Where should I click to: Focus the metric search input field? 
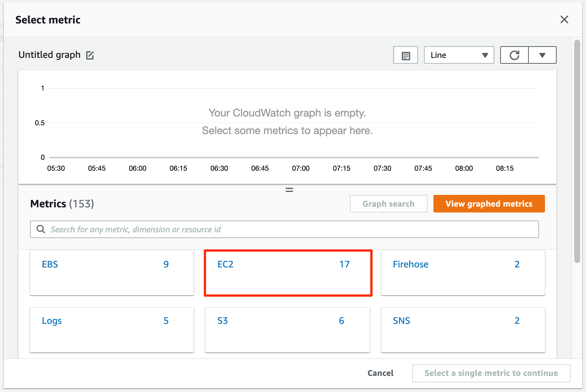coord(285,229)
